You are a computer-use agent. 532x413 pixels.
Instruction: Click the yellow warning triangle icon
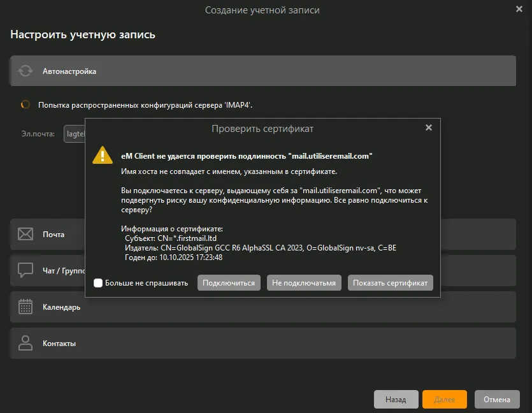tap(103, 156)
